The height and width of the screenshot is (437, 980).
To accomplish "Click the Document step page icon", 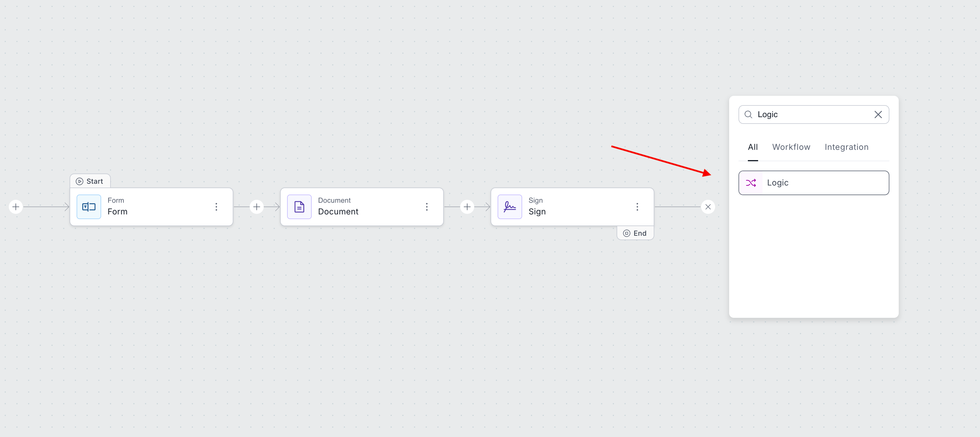I will point(299,207).
